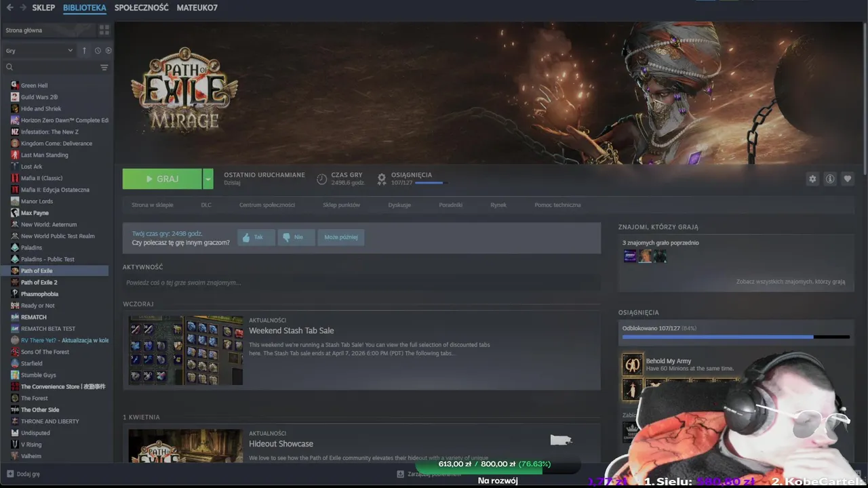Expand the Gry category dropdown

tap(39, 51)
